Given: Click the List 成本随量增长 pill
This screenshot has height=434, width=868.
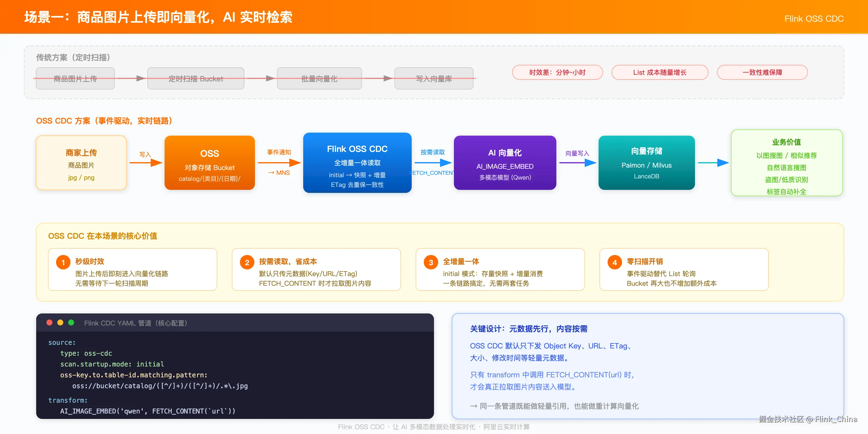Looking at the screenshot, I should [x=660, y=72].
